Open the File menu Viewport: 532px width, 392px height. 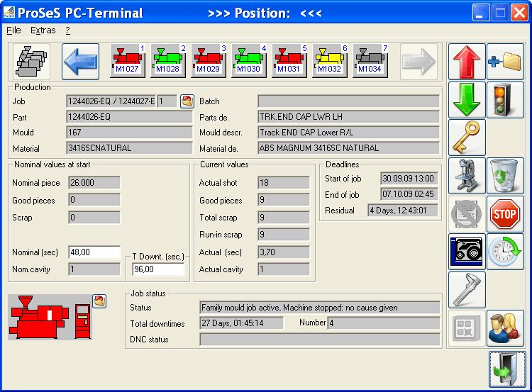pyautogui.click(x=13, y=30)
